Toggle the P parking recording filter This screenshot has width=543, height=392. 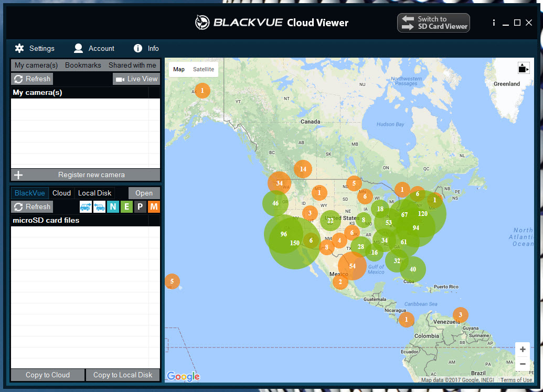tap(140, 207)
